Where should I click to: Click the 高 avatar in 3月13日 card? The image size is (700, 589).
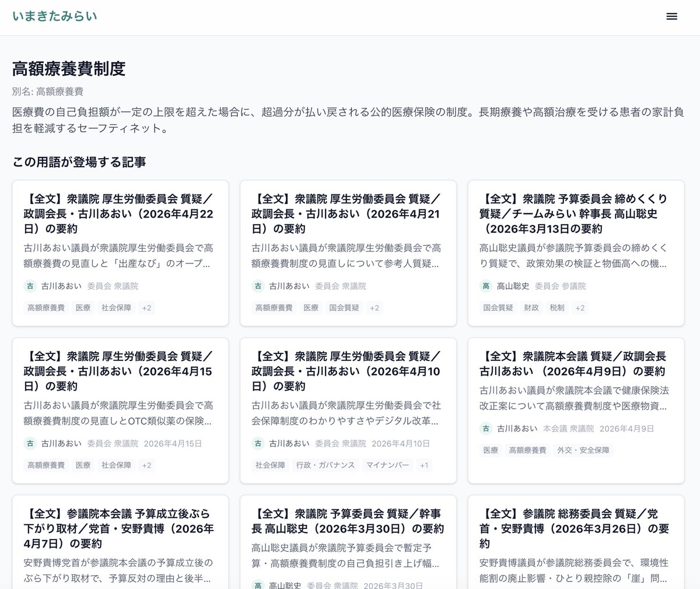[486, 286]
